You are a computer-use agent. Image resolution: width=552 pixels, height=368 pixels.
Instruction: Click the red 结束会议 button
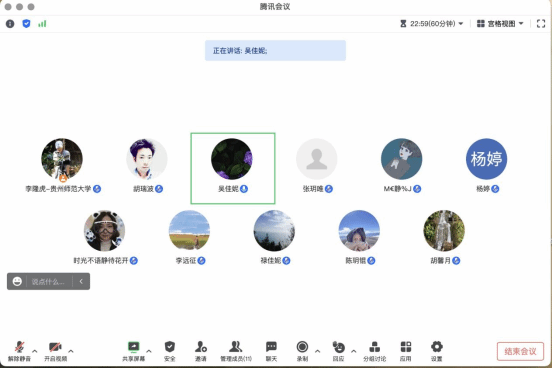pyautogui.click(x=520, y=351)
